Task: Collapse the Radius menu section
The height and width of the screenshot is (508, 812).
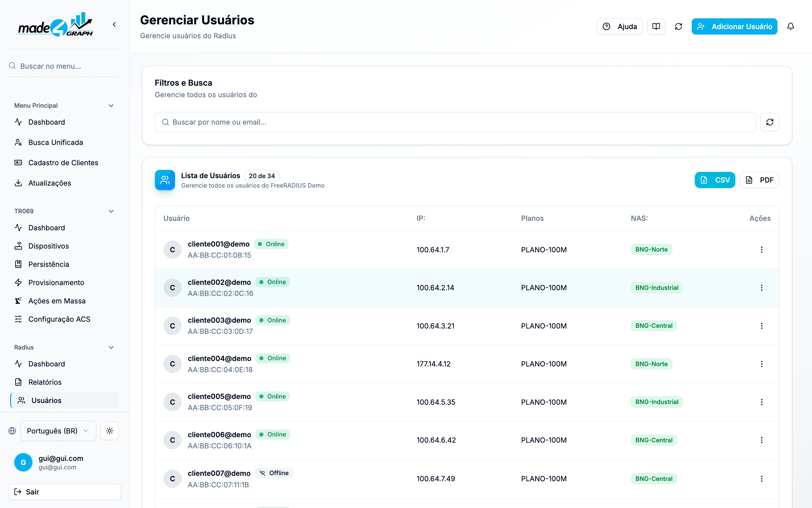Action: [x=111, y=347]
